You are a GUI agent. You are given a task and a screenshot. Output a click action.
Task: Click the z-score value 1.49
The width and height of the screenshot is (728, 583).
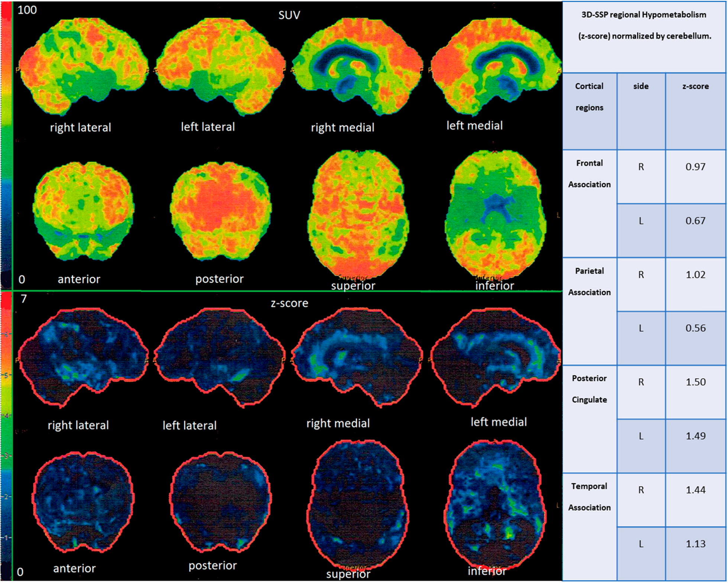(x=695, y=436)
